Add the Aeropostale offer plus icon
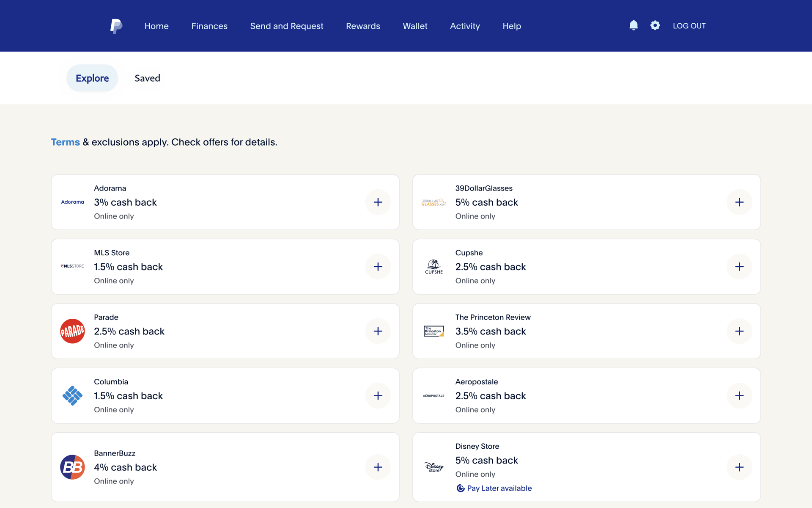This screenshot has height=508, width=812. pyautogui.click(x=739, y=396)
